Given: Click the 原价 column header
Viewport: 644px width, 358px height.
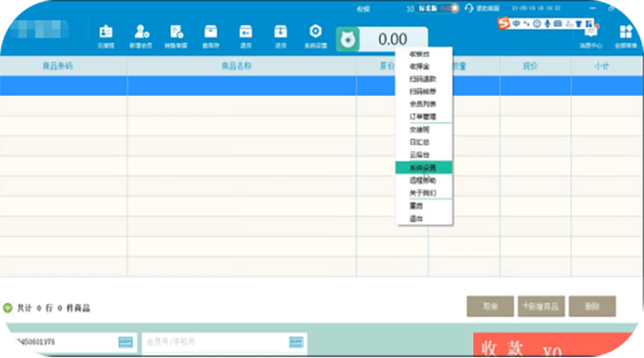Looking at the screenshot, I should click(387, 65).
